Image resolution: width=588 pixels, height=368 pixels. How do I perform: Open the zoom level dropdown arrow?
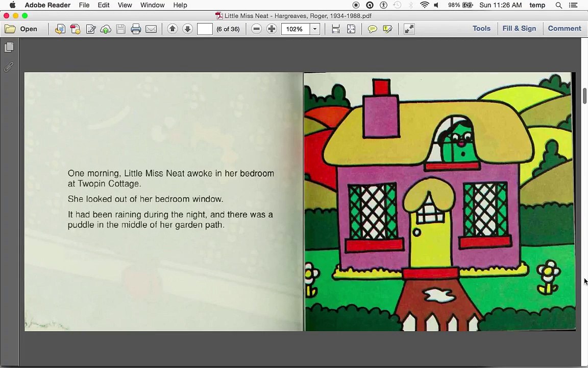coord(315,29)
